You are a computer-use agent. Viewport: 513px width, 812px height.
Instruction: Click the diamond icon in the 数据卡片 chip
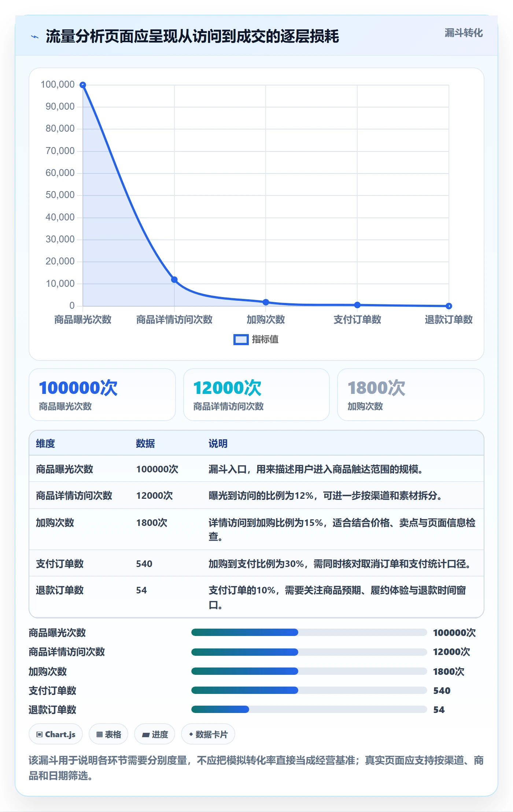point(191,734)
